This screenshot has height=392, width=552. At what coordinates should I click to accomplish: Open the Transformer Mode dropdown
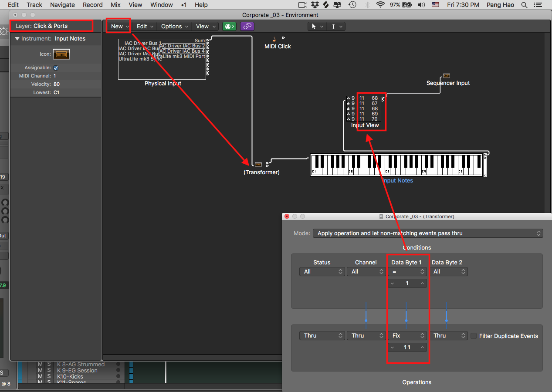[x=428, y=233]
